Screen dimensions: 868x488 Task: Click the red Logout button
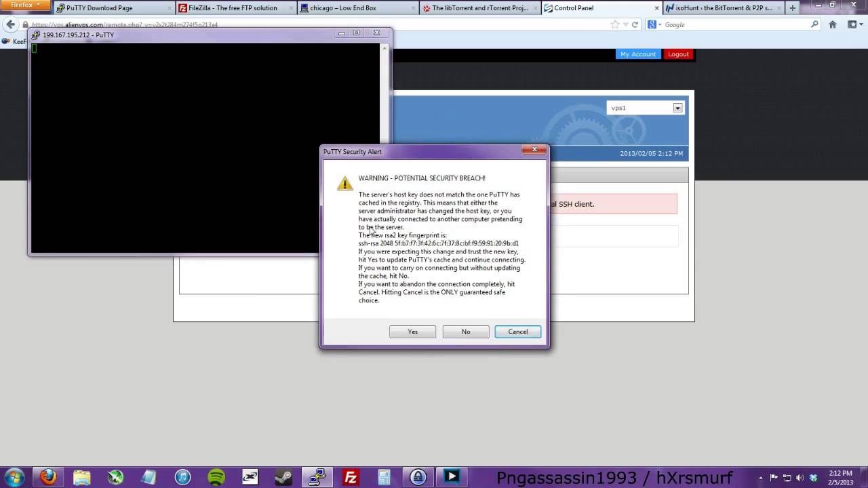(678, 54)
